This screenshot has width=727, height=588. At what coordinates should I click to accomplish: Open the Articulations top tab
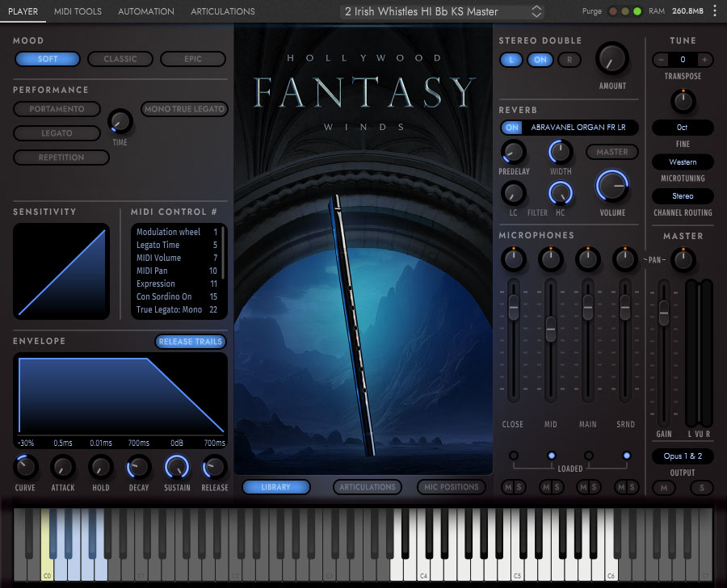tap(223, 11)
